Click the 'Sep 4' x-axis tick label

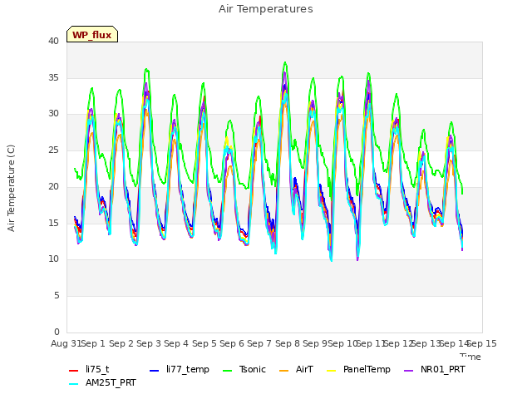[176, 343]
